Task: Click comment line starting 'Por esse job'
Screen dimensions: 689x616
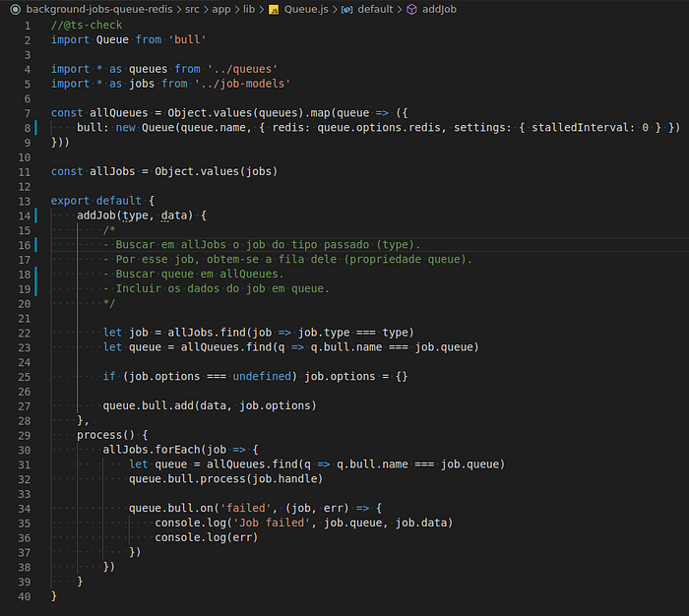Action: [x=287, y=259]
